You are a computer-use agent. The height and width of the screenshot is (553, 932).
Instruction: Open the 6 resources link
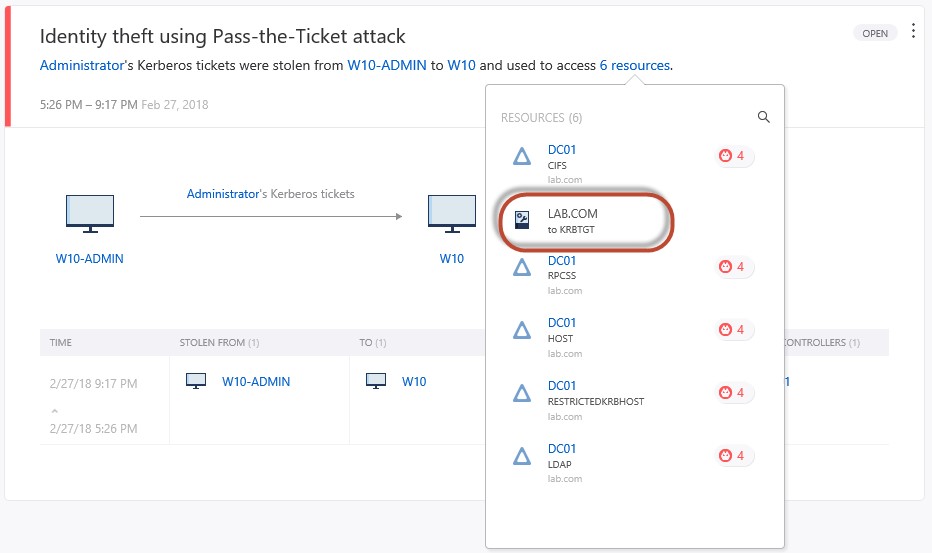point(635,66)
